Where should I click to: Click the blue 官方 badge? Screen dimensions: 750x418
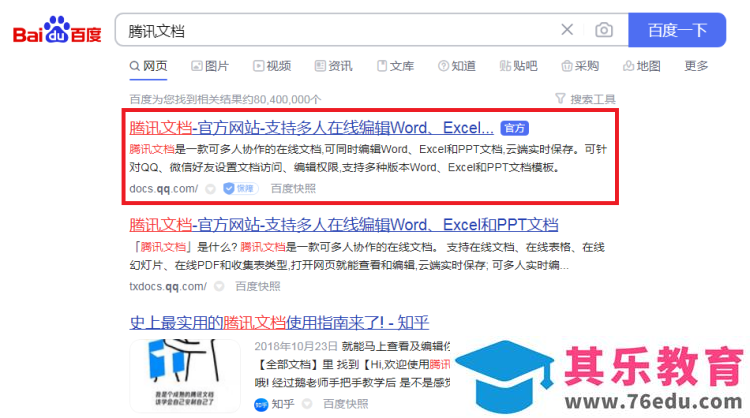tap(515, 128)
